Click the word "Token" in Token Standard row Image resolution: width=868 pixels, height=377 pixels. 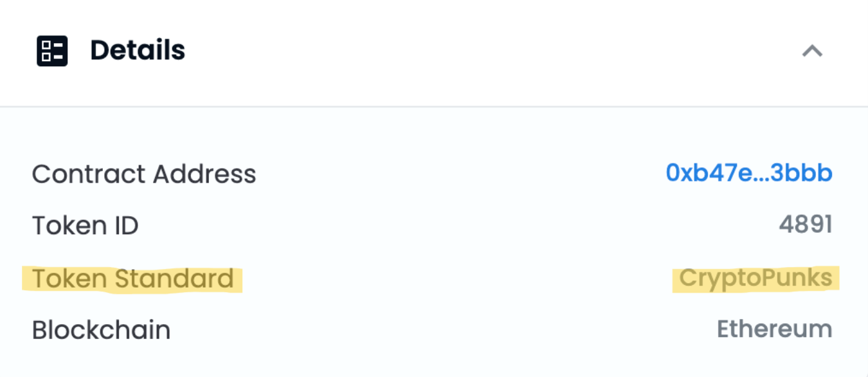tap(69, 279)
